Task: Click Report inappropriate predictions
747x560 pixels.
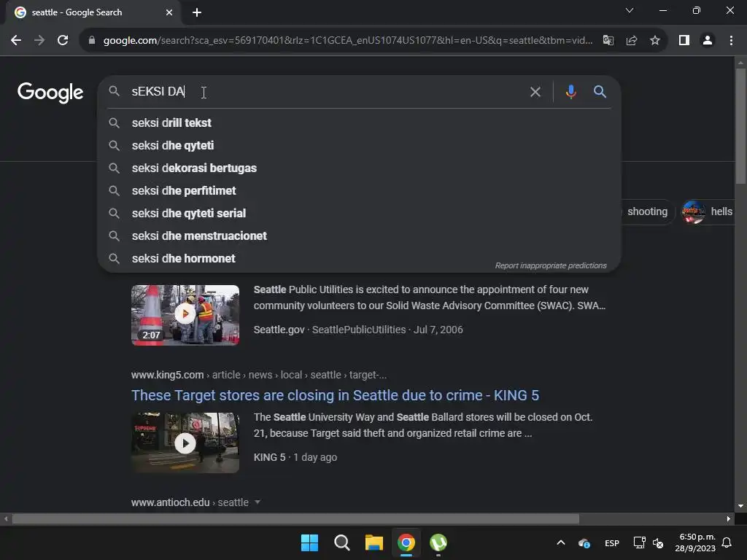Action: click(551, 265)
